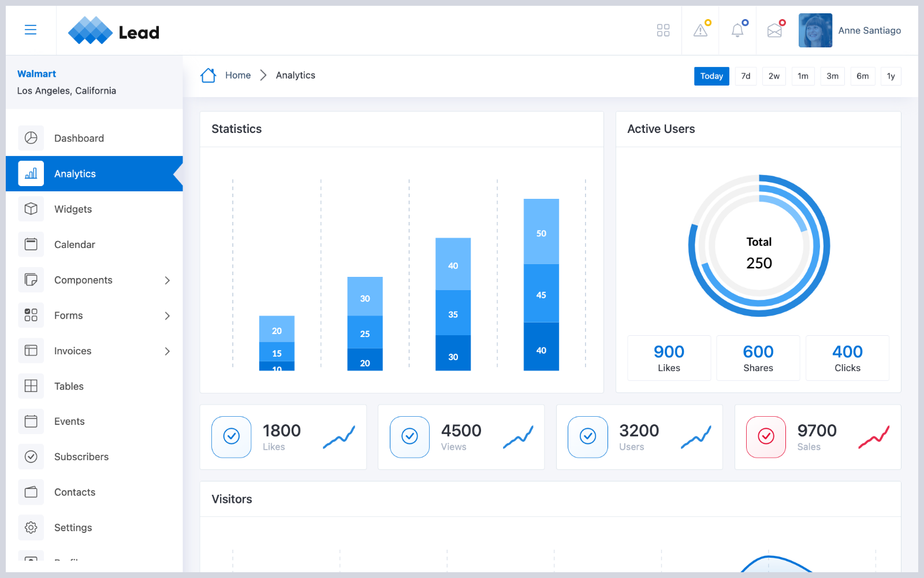Open the Dashboard icon in the sidebar
Image resolution: width=924 pixels, height=578 pixels.
[31, 138]
